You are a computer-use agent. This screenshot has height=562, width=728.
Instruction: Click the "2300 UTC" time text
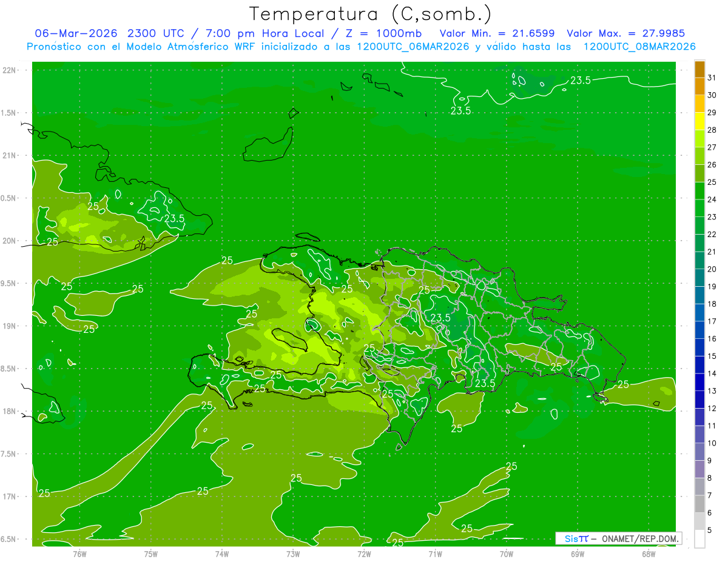[157, 33]
